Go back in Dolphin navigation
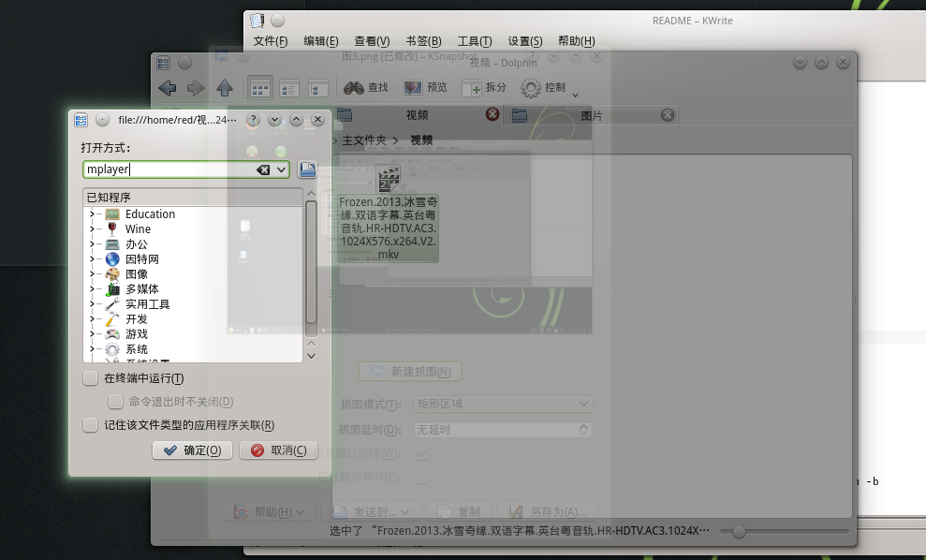The height and width of the screenshot is (560, 926). 167,88
